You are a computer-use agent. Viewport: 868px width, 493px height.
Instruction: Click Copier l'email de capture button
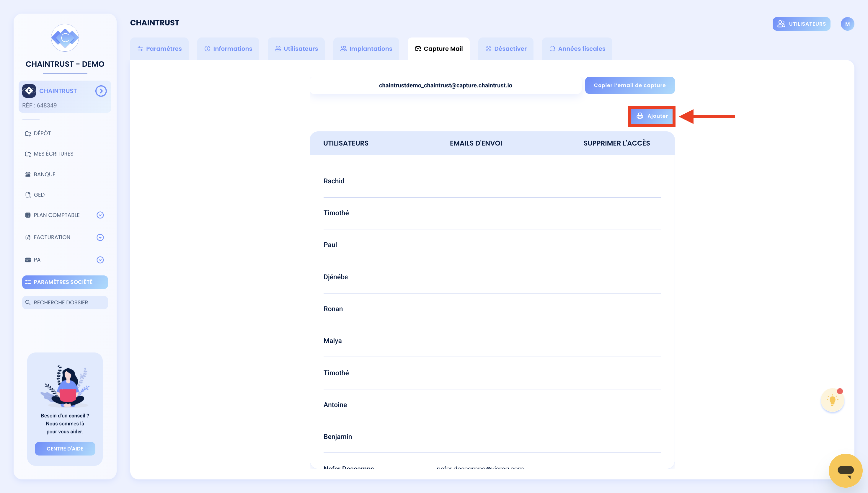tap(630, 85)
